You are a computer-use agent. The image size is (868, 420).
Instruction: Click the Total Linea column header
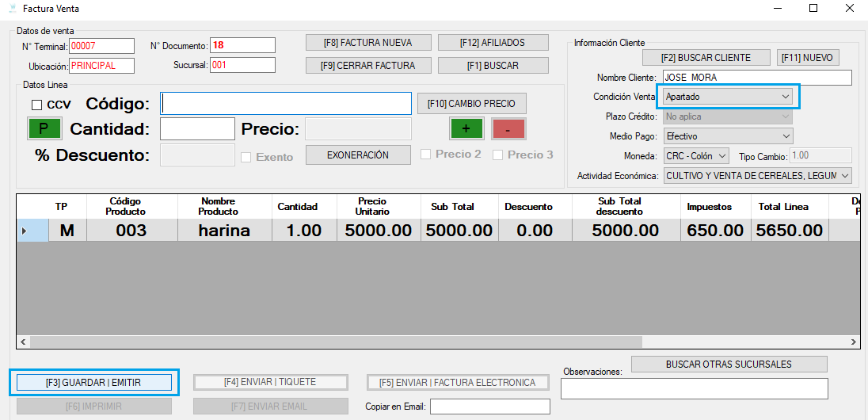pos(790,207)
